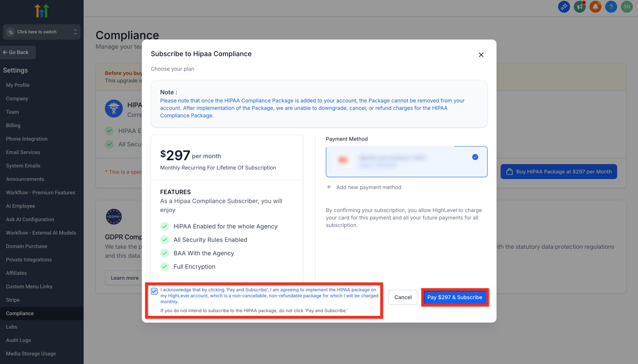
Task: Click the blue sparkles icon in the header
Action: coord(564,7)
